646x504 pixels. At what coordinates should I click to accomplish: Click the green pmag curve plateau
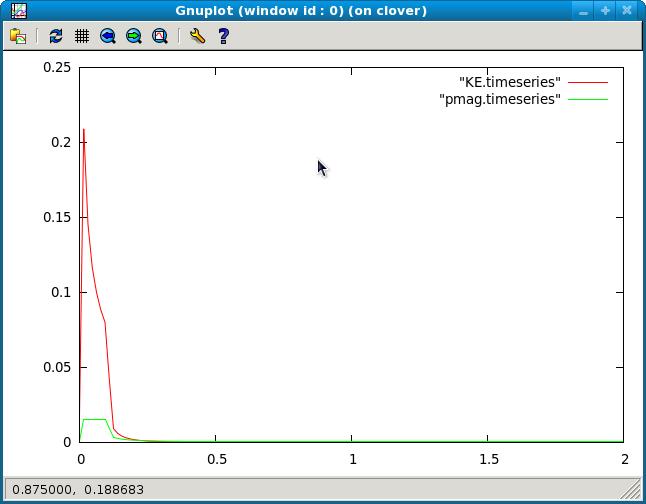tap(94, 420)
